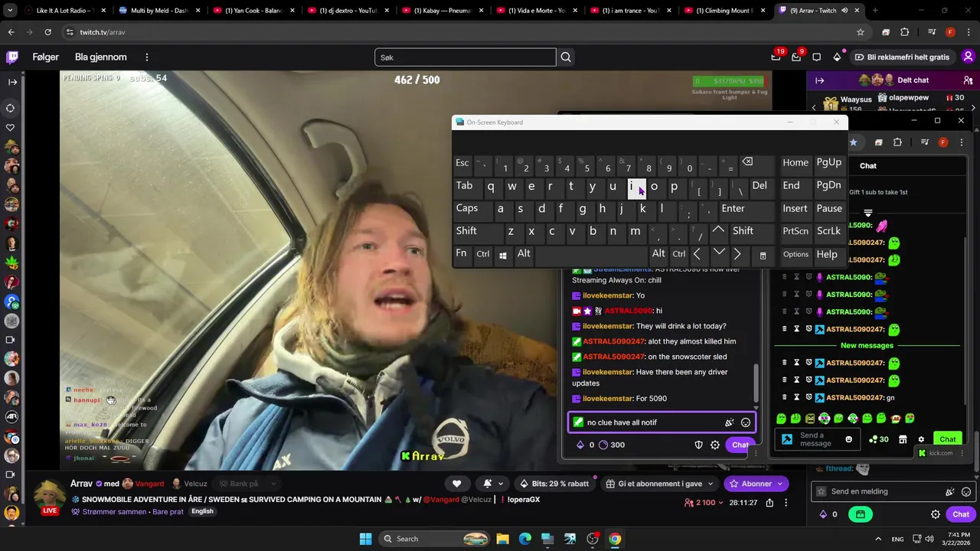Click the English tag
Screen dimensions: 980x551
pyautogui.click(x=202, y=511)
